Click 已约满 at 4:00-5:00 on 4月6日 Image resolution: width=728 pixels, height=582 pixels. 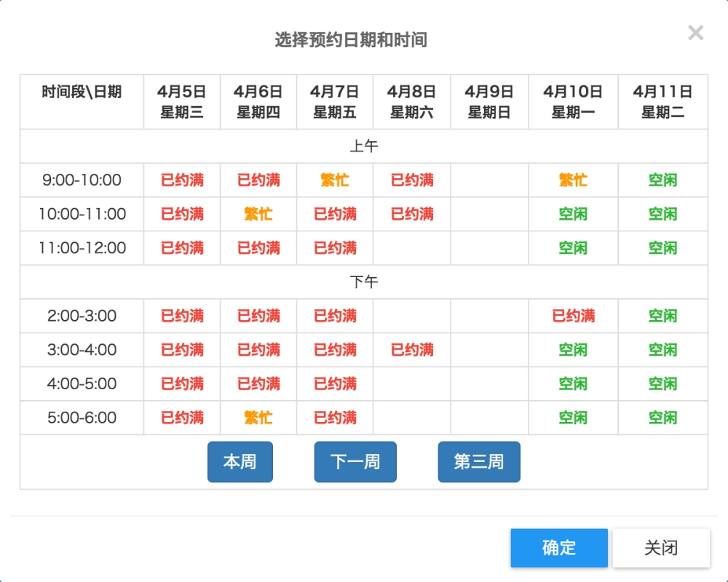[x=258, y=383]
